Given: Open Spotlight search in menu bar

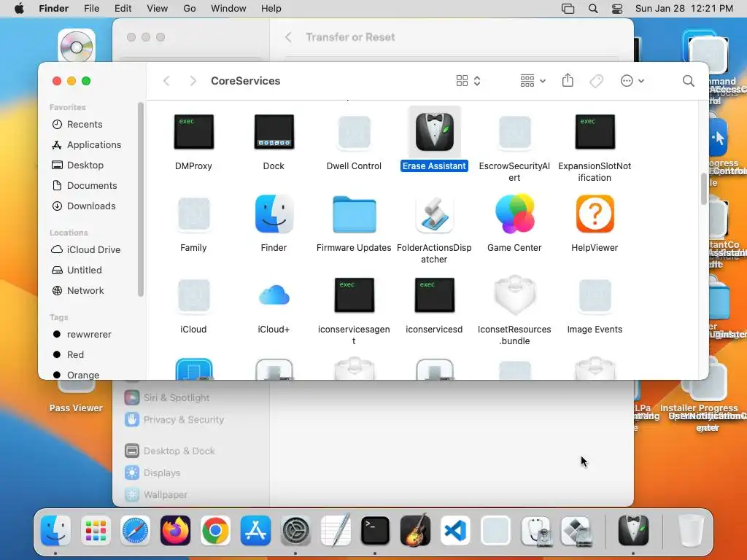Looking at the screenshot, I should click(x=593, y=9).
